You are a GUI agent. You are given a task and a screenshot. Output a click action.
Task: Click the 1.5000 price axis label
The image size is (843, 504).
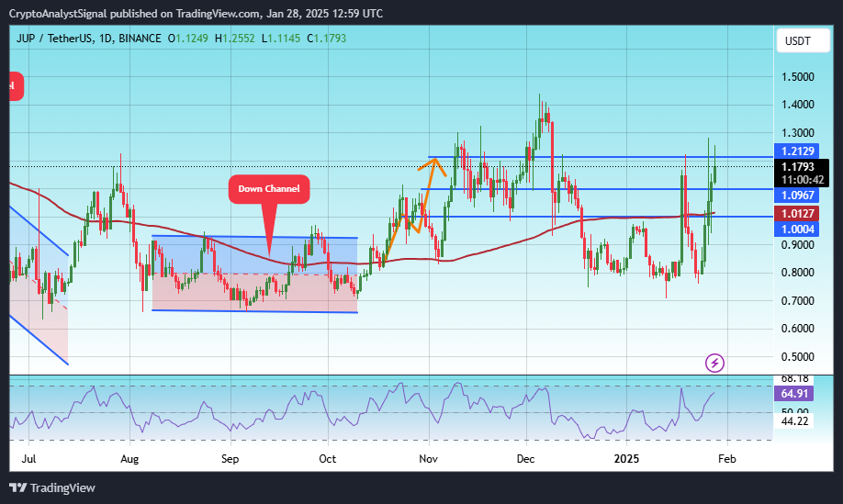pos(798,77)
